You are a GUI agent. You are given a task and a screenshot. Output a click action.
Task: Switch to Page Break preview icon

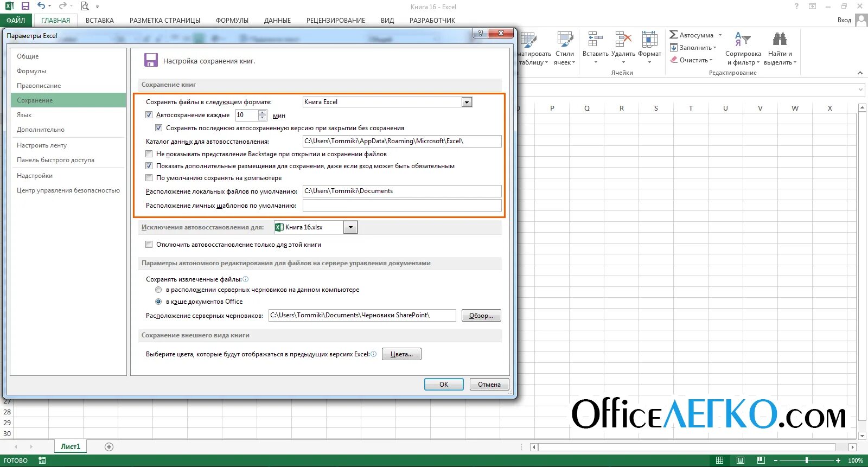click(761, 460)
